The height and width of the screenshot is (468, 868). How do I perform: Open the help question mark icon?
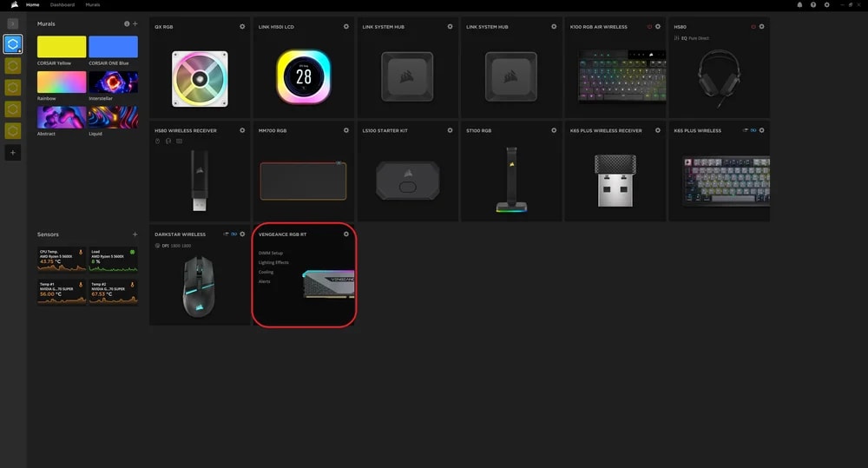tap(813, 4)
